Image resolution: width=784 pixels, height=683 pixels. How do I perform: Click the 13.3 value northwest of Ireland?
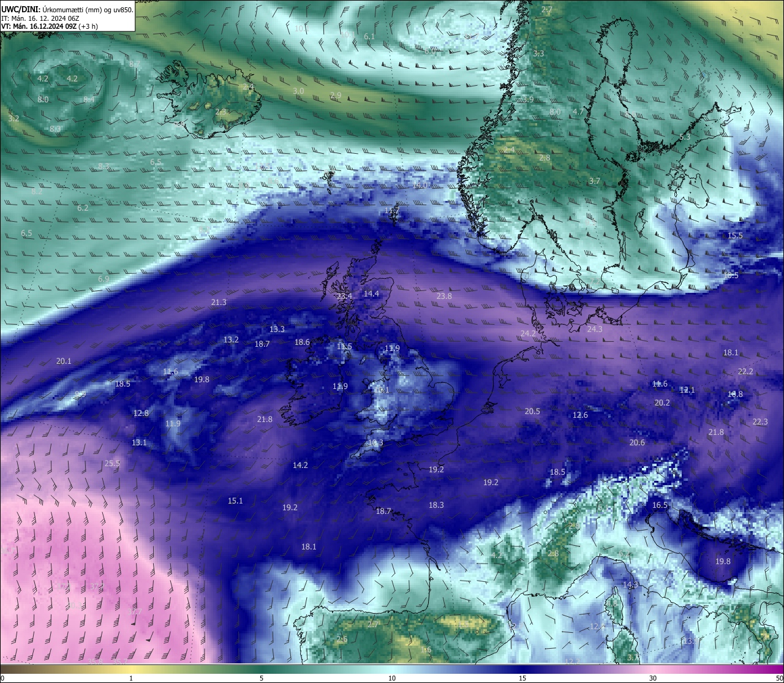coord(277,330)
